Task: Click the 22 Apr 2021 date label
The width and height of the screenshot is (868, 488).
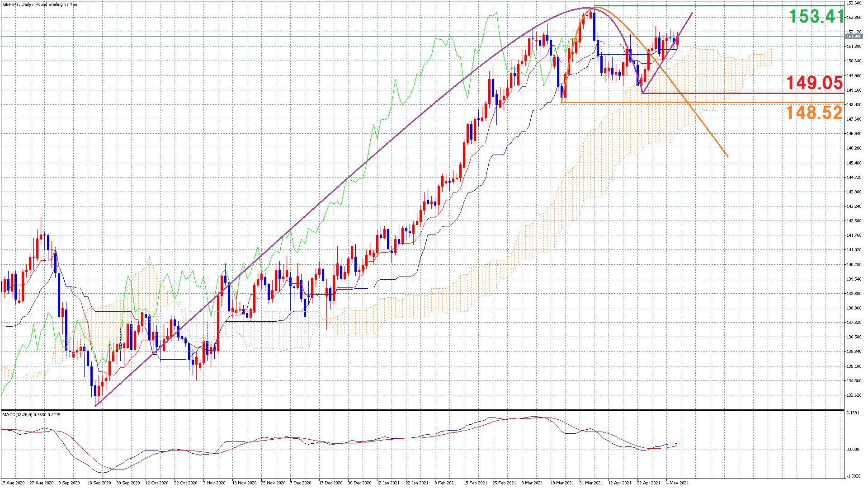Action: [x=649, y=483]
